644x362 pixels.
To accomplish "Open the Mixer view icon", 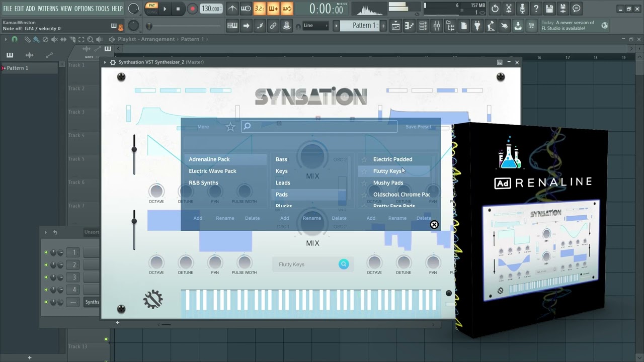I will click(x=437, y=26).
